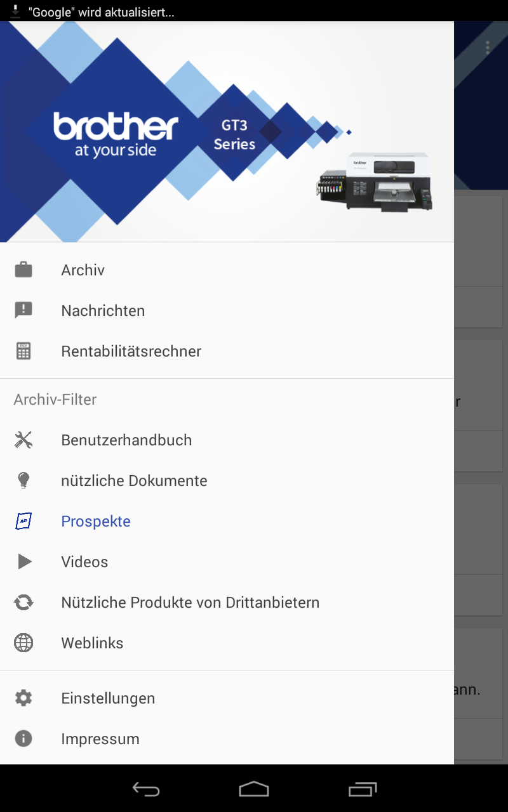Filter archive by Benutzerhandbuch
The width and height of the screenshot is (508, 812).
click(227, 440)
